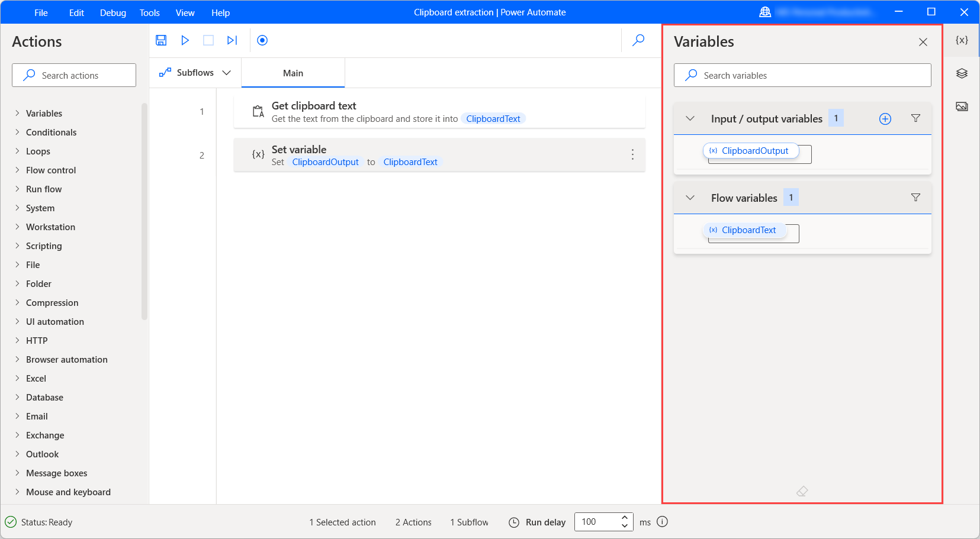Click the Search variables field
Screen dimensions: 980x539
(802, 75)
